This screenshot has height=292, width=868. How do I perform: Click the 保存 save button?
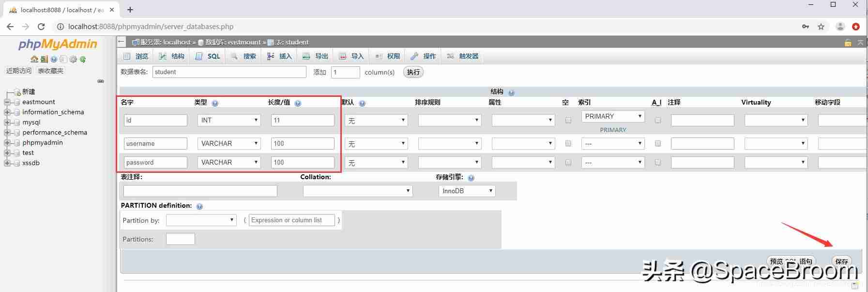(841, 261)
